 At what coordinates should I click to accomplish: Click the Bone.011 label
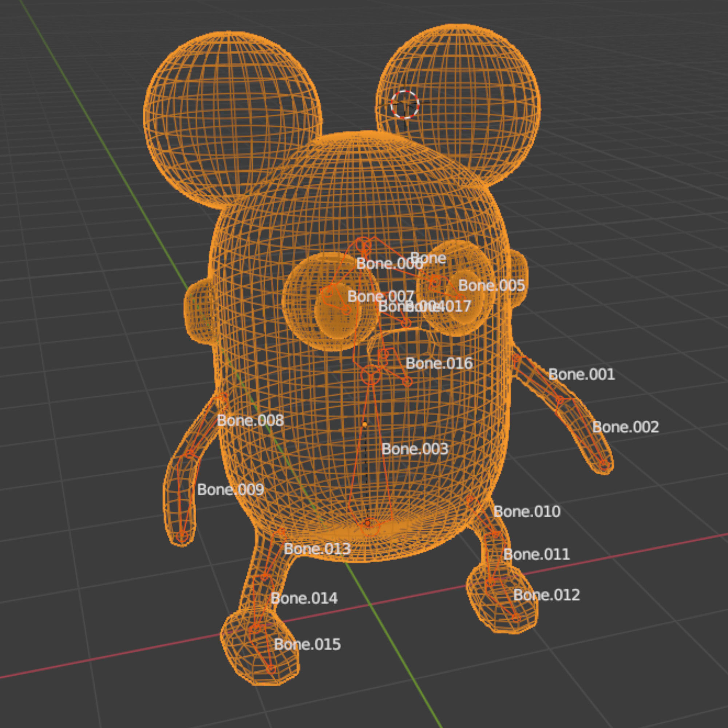pos(537,554)
